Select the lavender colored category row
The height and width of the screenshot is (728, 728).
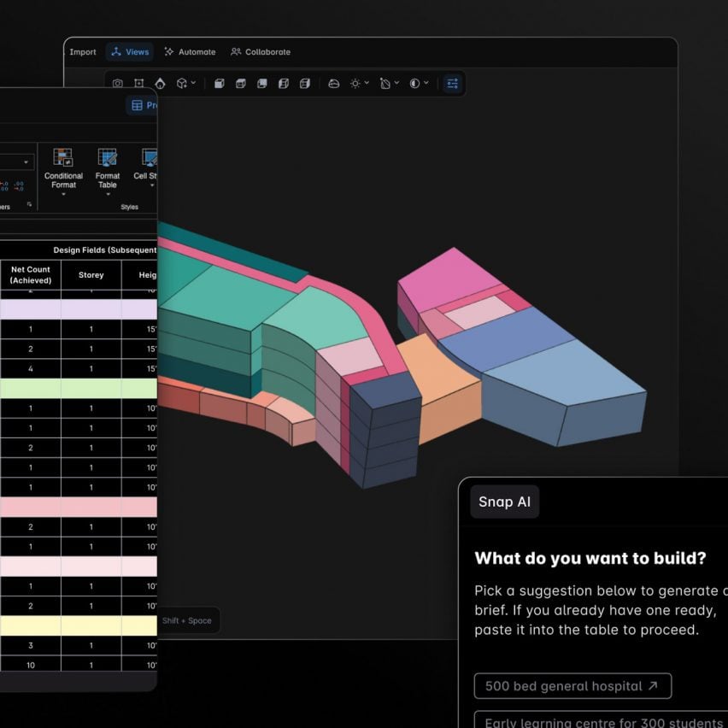(x=79, y=309)
